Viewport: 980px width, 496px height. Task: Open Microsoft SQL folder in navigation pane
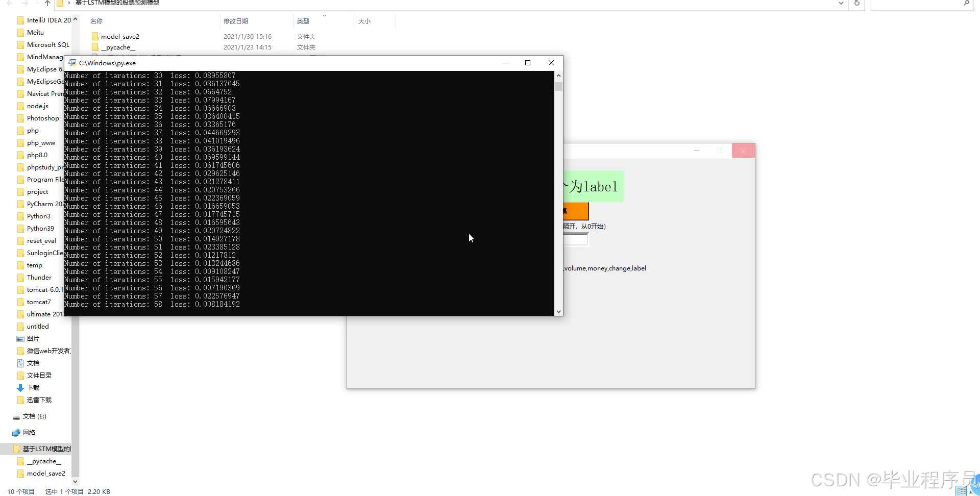(x=43, y=45)
